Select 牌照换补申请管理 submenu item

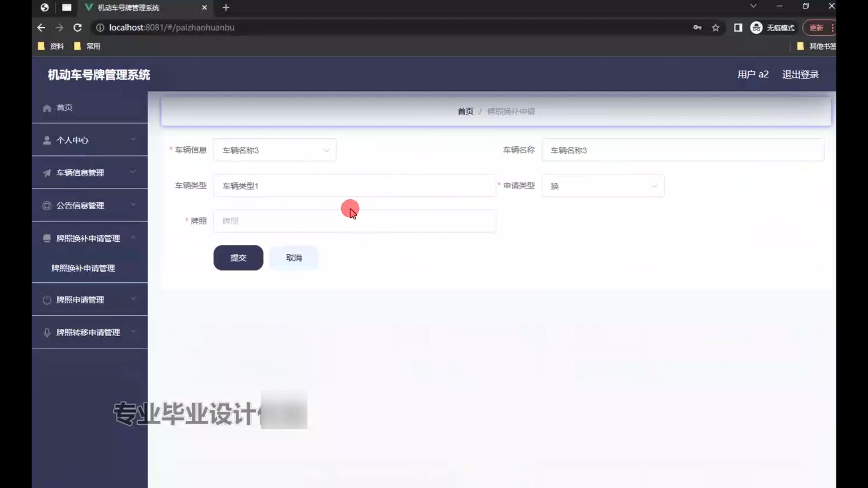(x=83, y=268)
